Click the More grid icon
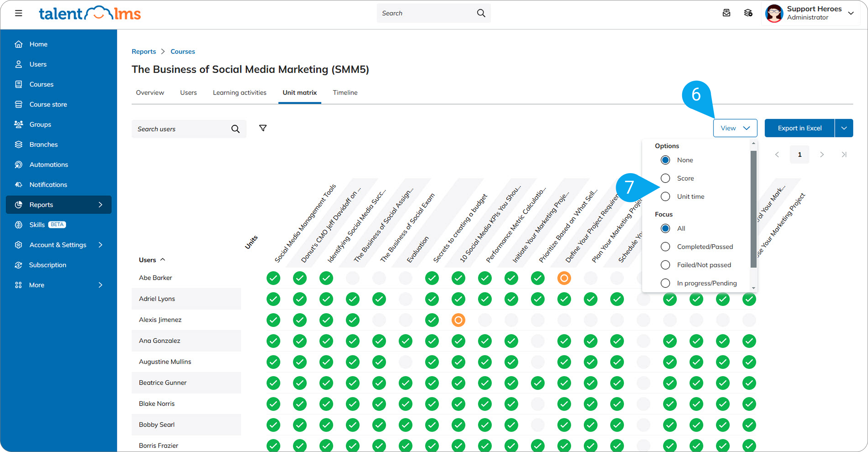Screen dimensions: 868x452 click(x=18, y=285)
